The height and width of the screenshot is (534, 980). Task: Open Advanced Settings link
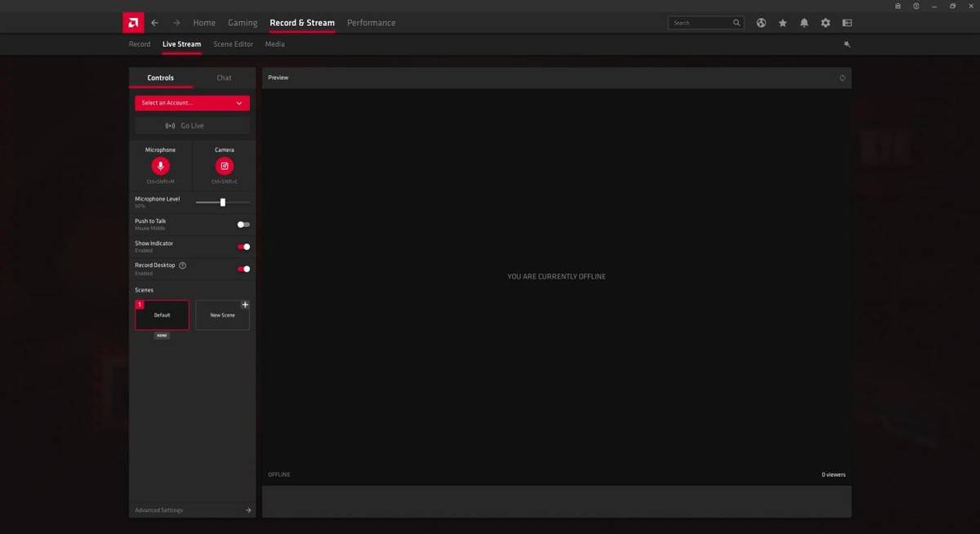(159, 510)
